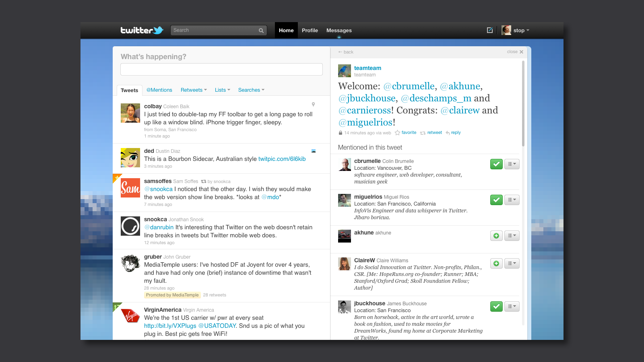Toggle following for jbuckhouse
The image size is (644, 362).
[x=496, y=306]
